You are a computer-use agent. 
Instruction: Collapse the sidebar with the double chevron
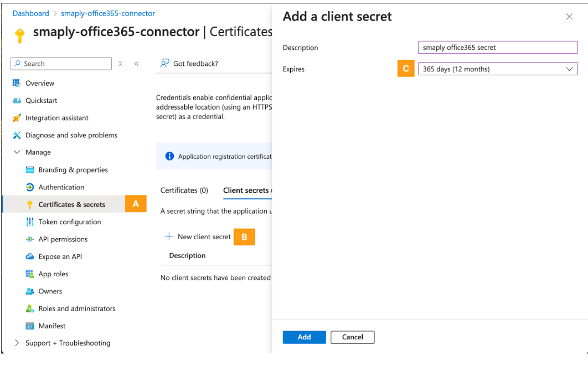(x=137, y=64)
